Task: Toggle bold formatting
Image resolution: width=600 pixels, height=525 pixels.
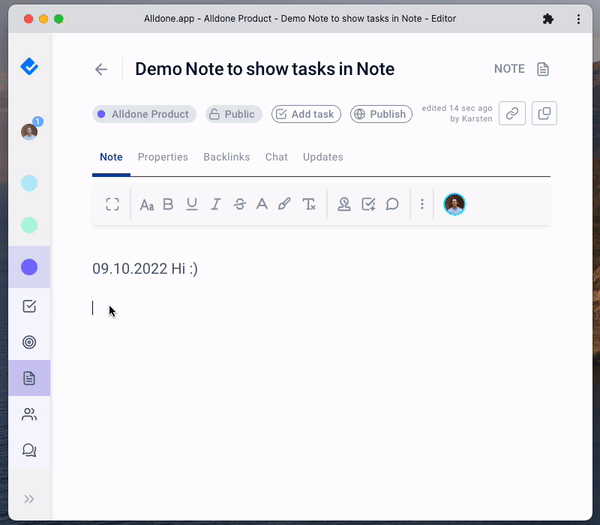Action: click(168, 204)
